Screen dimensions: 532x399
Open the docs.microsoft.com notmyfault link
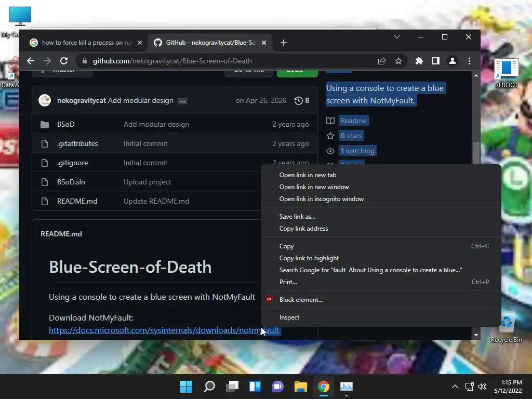(x=164, y=330)
